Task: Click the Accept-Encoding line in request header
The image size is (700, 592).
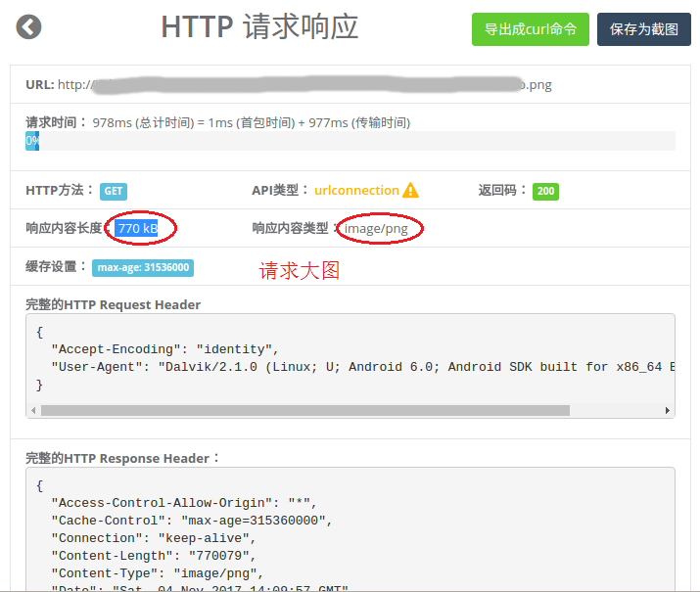Action: coord(164,349)
